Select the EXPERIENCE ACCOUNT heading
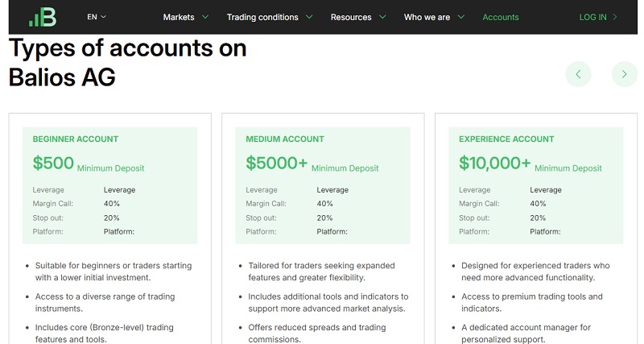 click(506, 139)
